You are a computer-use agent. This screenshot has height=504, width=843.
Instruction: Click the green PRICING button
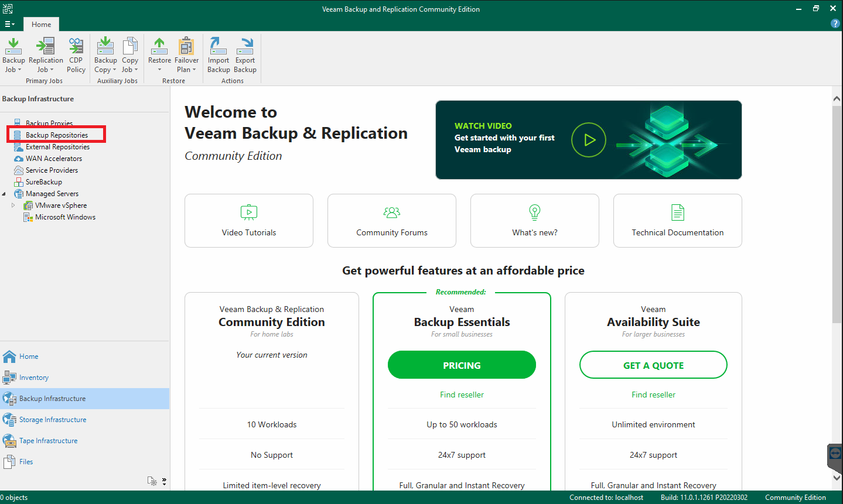(x=462, y=365)
